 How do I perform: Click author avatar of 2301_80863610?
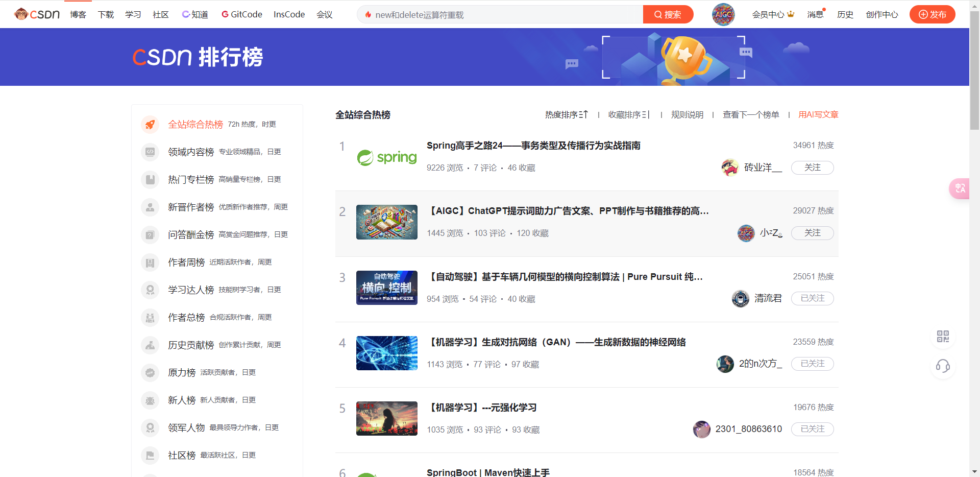[701, 429]
